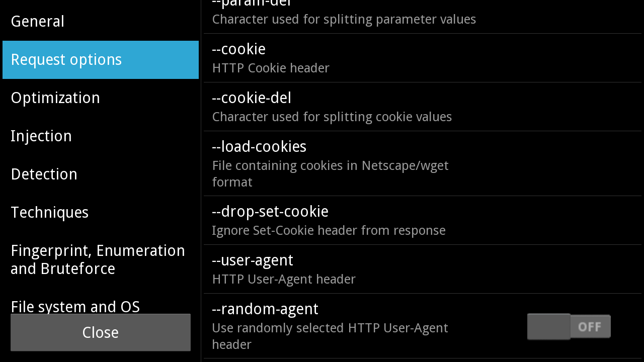
Task: Tap the 'HTTP User-Agent header' description
Action: click(x=284, y=280)
